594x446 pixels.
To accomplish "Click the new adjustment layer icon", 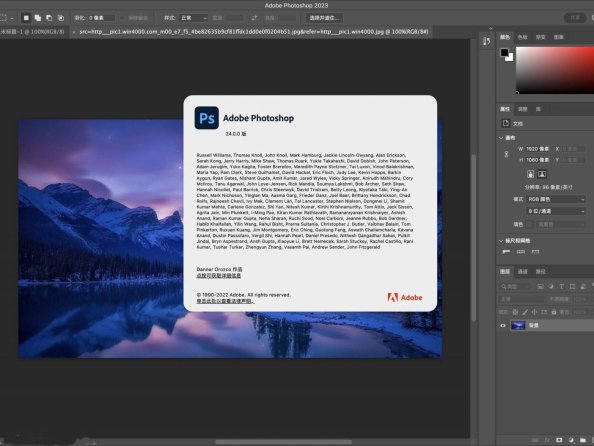I will coord(571,440).
